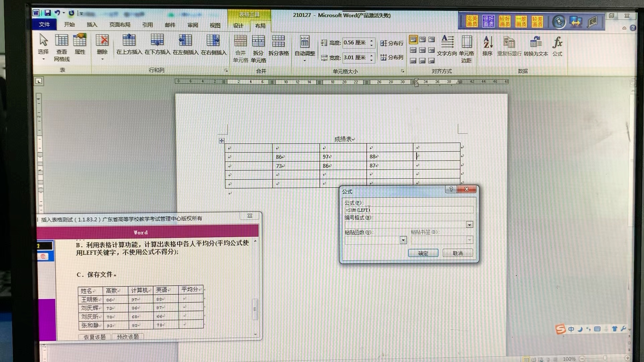Screen dimensions: 644x362
Task: Click the row height field 0.56 厘米
Action: tap(355, 43)
